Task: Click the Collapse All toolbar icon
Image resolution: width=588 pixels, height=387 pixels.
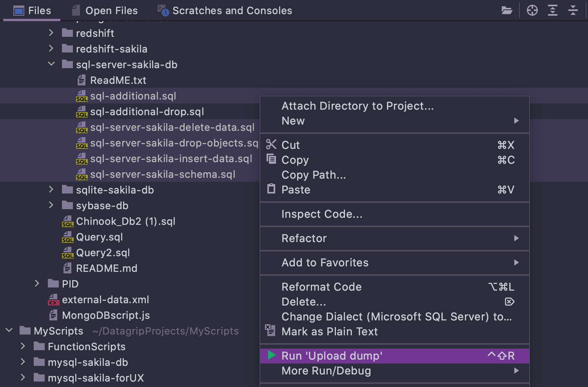Action: click(x=573, y=11)
